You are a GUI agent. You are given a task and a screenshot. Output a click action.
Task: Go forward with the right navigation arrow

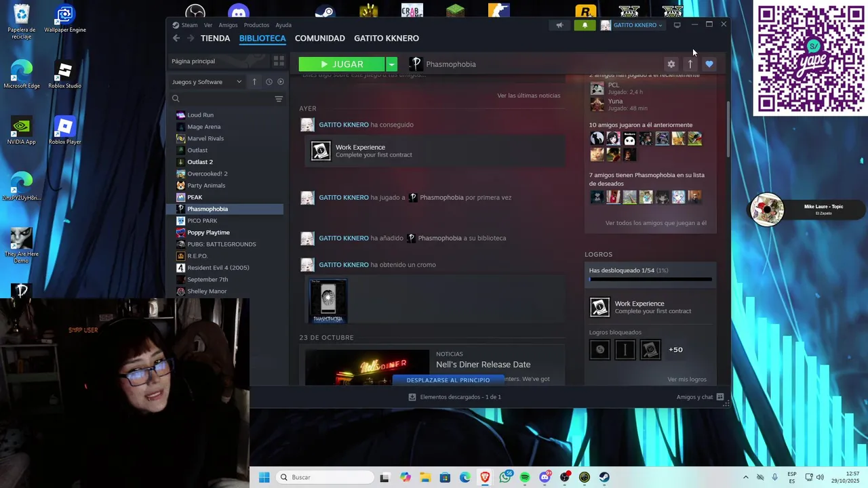(191, 38)
